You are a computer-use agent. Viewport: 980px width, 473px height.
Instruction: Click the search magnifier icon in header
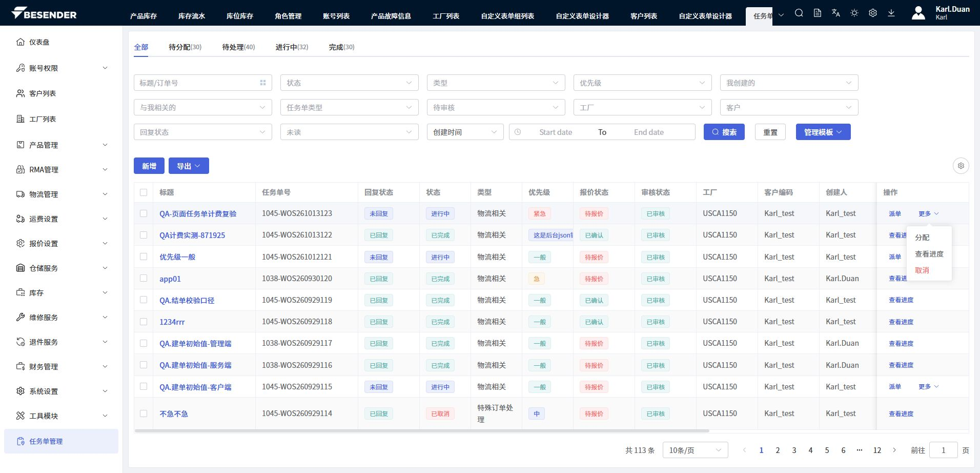click(799, 13)
